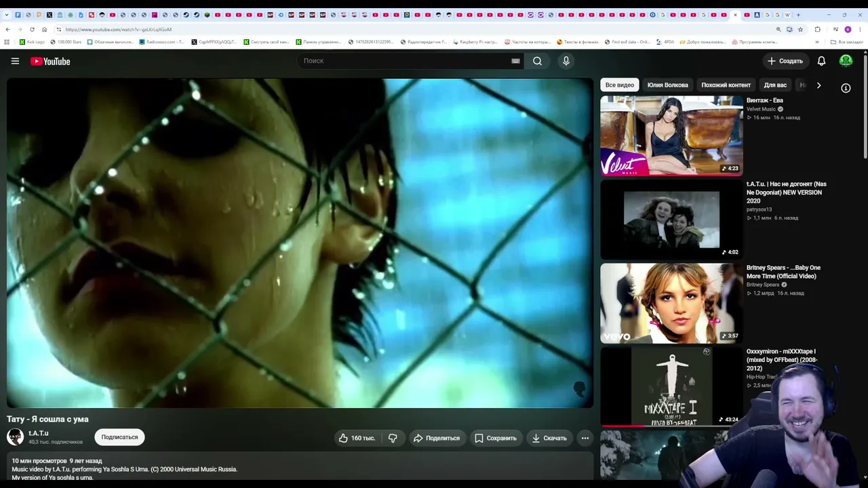Open the 100,000 Stars bookmark
The image size is (868, 488).
click(x=65, y=42)
